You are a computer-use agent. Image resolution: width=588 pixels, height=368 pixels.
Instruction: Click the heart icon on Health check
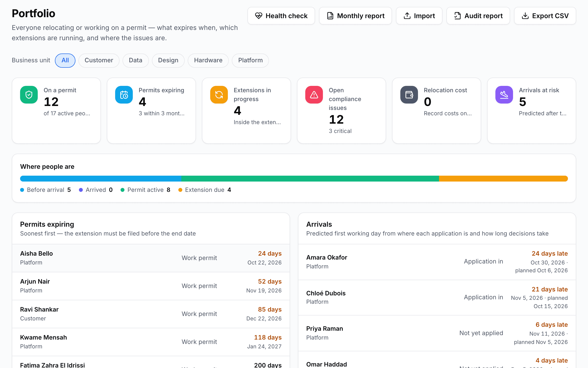pos(258,16)
